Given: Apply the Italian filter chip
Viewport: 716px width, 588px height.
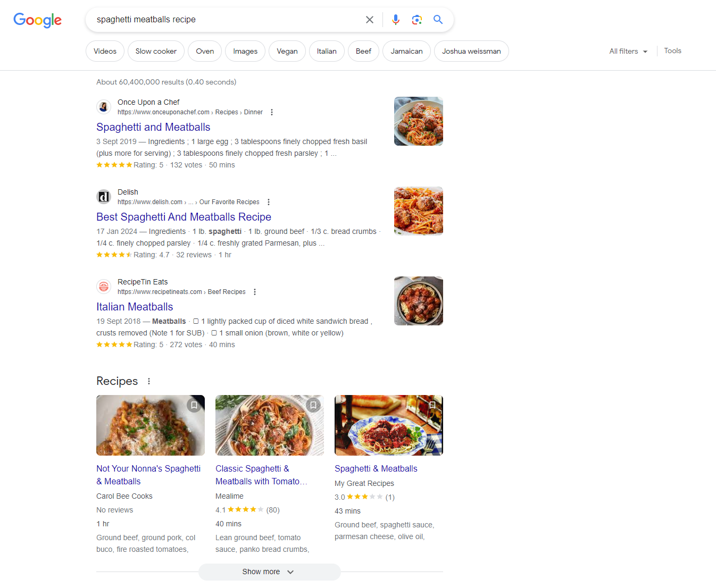Looking at the screenshot, I should 327,51.
